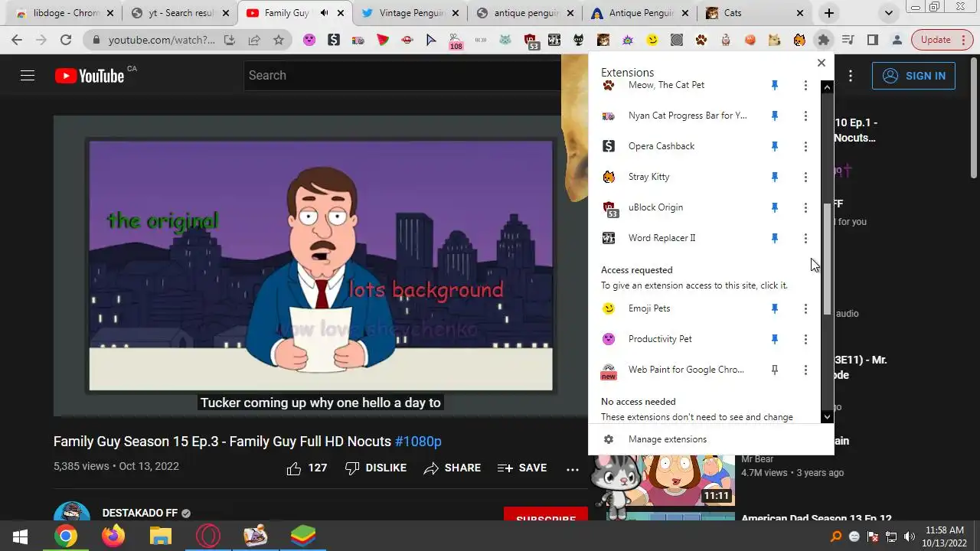This screenshot has width=980, height=551.
Task: Open Firefox from the taskbar
Action: (113, 536)
